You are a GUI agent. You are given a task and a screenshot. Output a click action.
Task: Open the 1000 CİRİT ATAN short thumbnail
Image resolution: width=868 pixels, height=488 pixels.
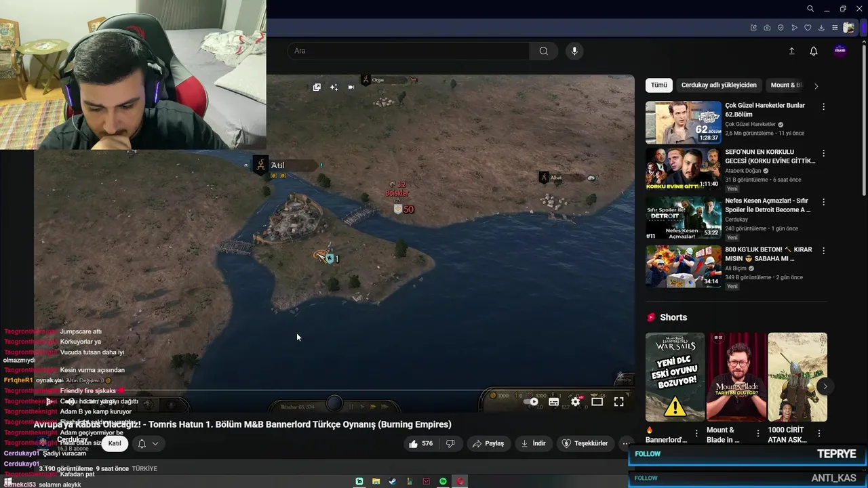(797, 377)
